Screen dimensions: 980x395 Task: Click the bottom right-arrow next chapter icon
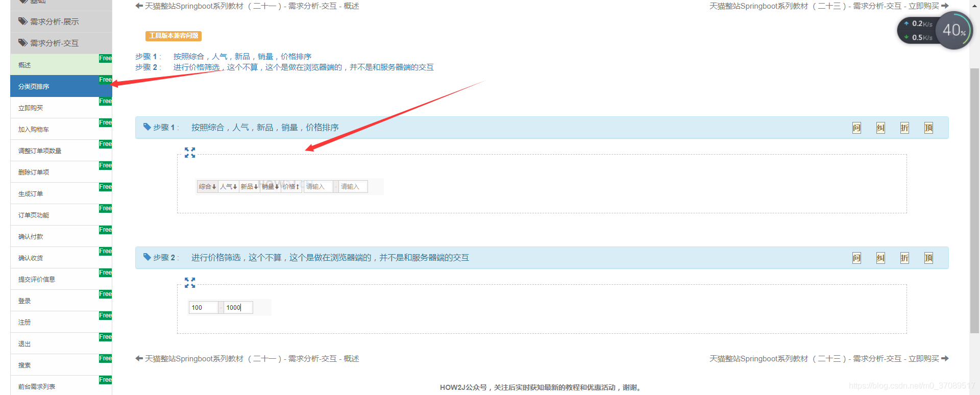[945, 359]
